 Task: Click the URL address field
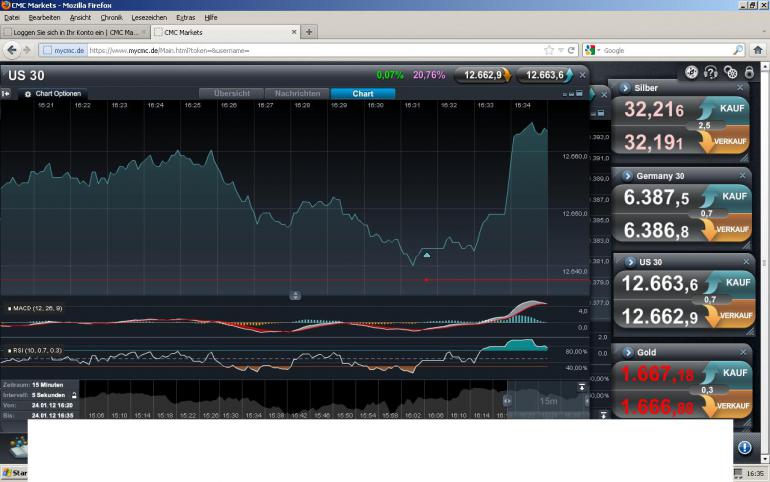(314, 51)
